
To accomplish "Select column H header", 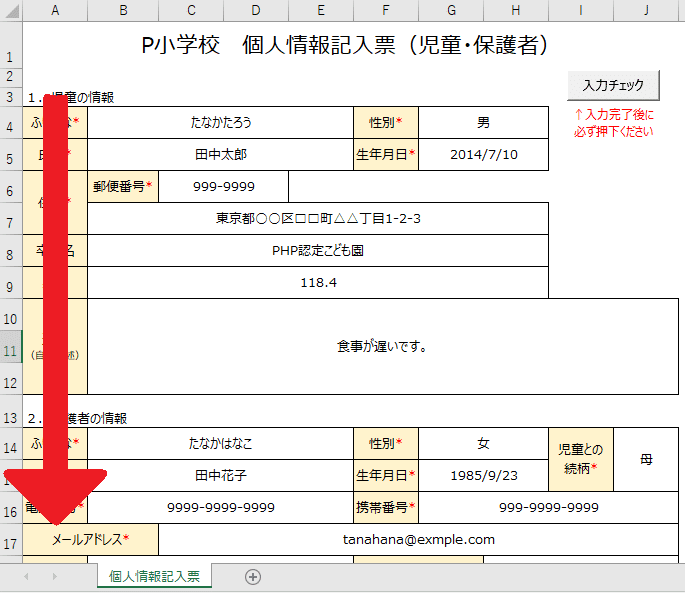I will tap(516, 10).
